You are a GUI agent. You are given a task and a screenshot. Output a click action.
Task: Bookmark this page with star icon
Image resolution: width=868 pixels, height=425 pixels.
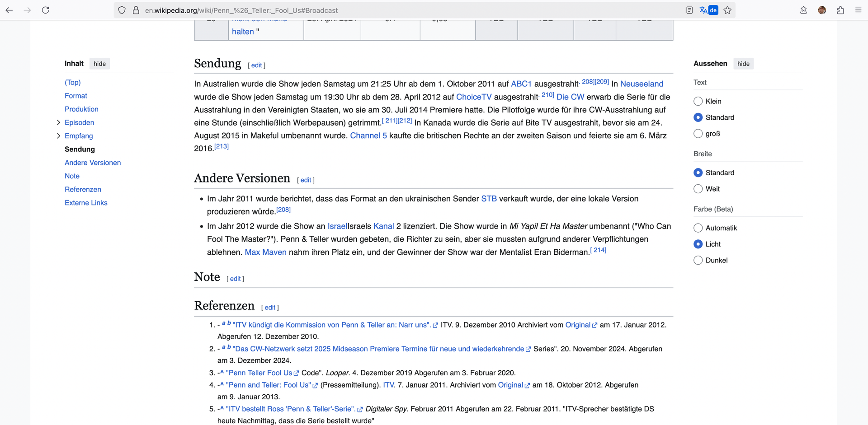click(727, 10)
